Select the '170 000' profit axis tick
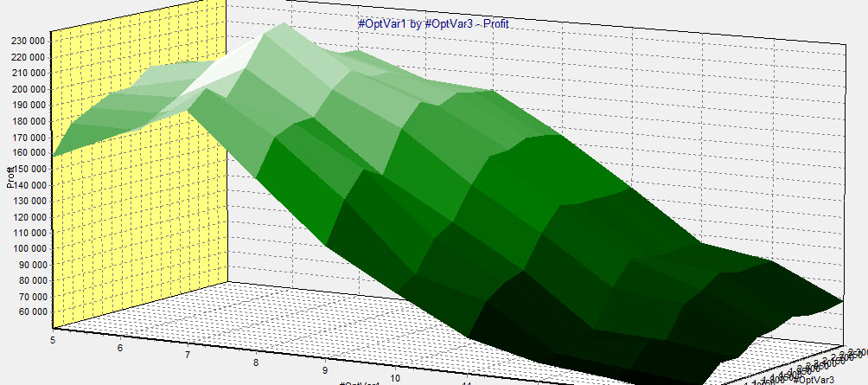This screenshot has width=868, height=385. pos(30,138)
